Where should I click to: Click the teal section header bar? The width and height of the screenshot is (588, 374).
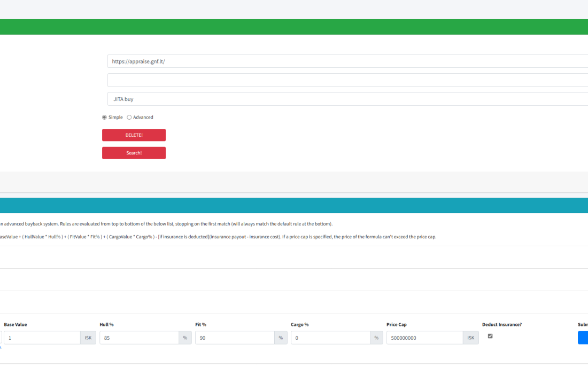coord(294,206)
